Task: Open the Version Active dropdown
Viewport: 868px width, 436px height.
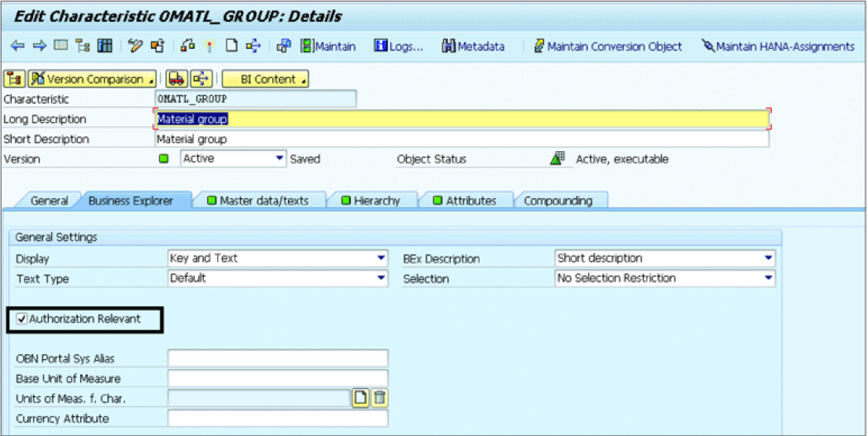Action: 279,158
